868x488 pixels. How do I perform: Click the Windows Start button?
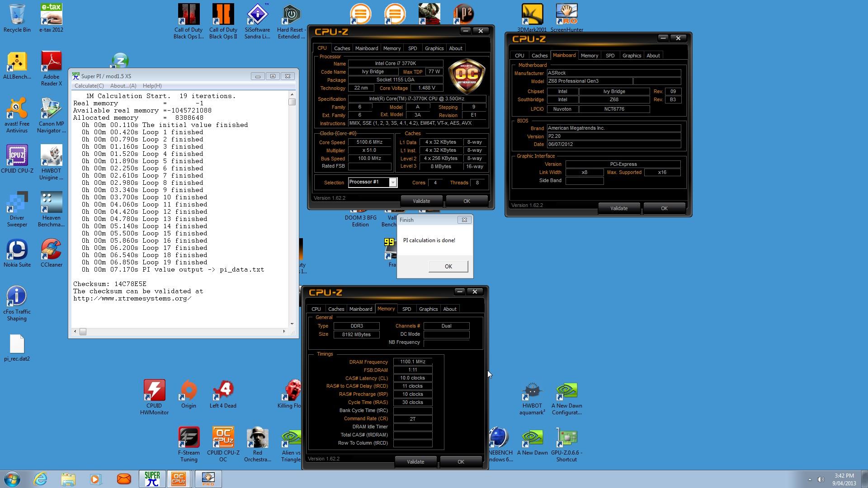pyautogui.click(x=12, y=479)
